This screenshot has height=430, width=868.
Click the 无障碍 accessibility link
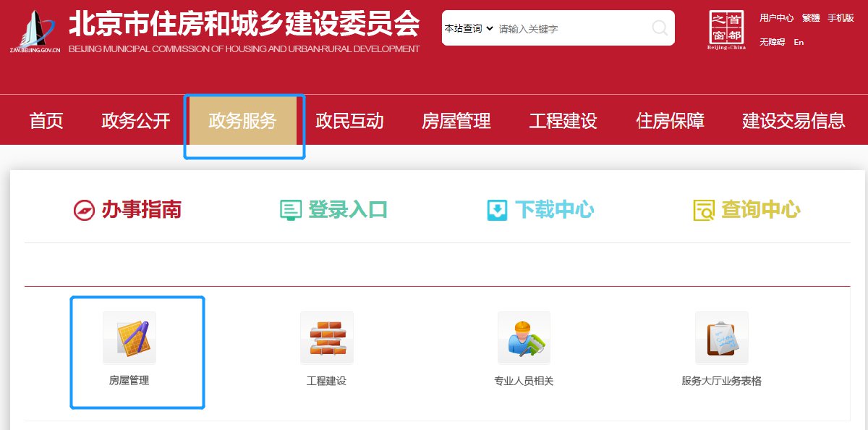[773, 42]
